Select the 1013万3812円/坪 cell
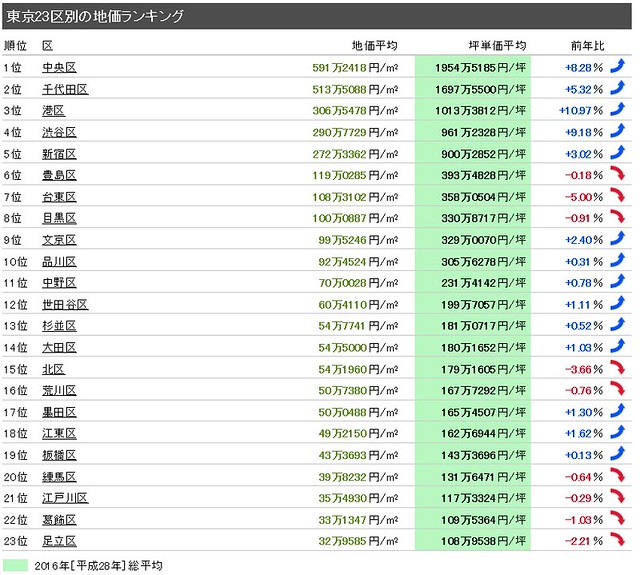Image resolution: width=640 pixels, height=575 pixels. tap(480, 111)
